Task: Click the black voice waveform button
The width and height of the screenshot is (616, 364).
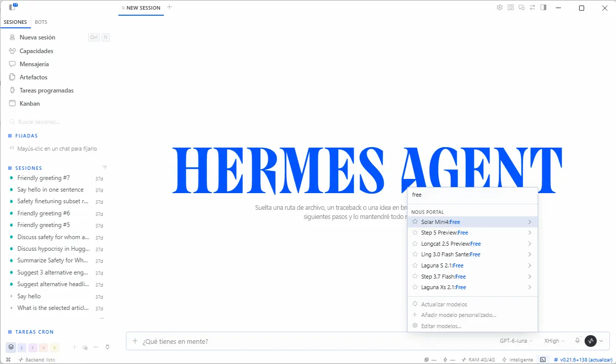Action: click(x=591, y=341)
